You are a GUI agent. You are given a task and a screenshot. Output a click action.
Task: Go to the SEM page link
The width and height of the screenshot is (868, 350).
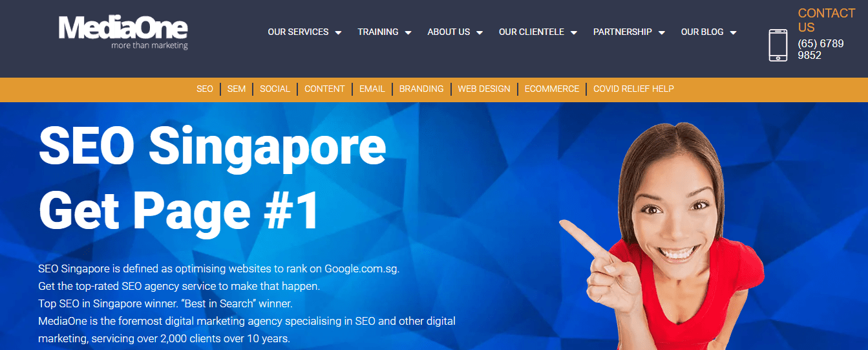tap(237, 89)
